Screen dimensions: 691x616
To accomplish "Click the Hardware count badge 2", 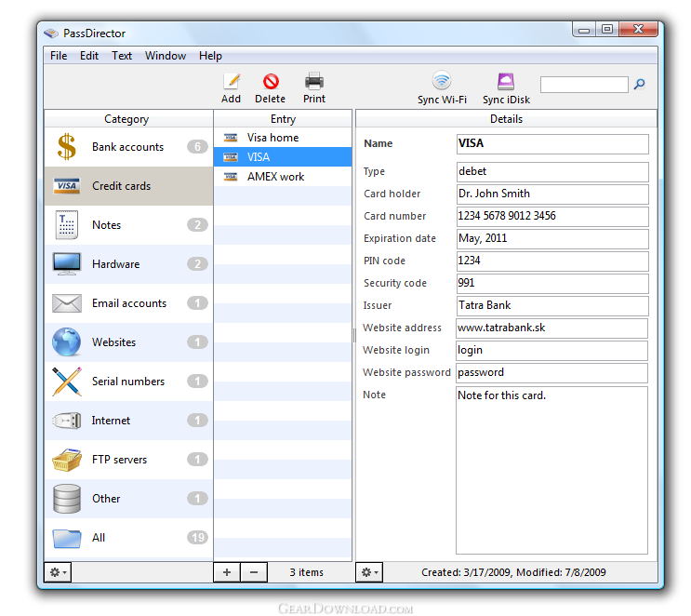I will click(x=197, y=263).
